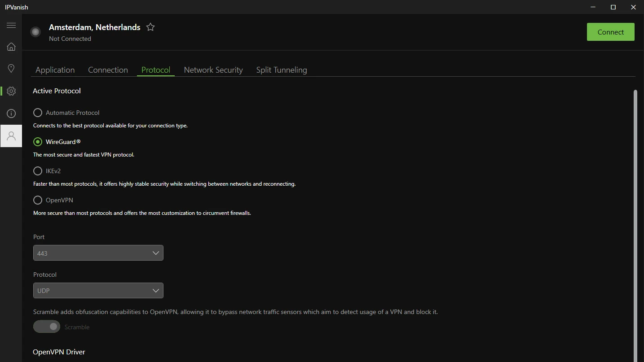The image size is (644, 362).
Task: Toggle the Scramble switch
Action: (47, 327)
